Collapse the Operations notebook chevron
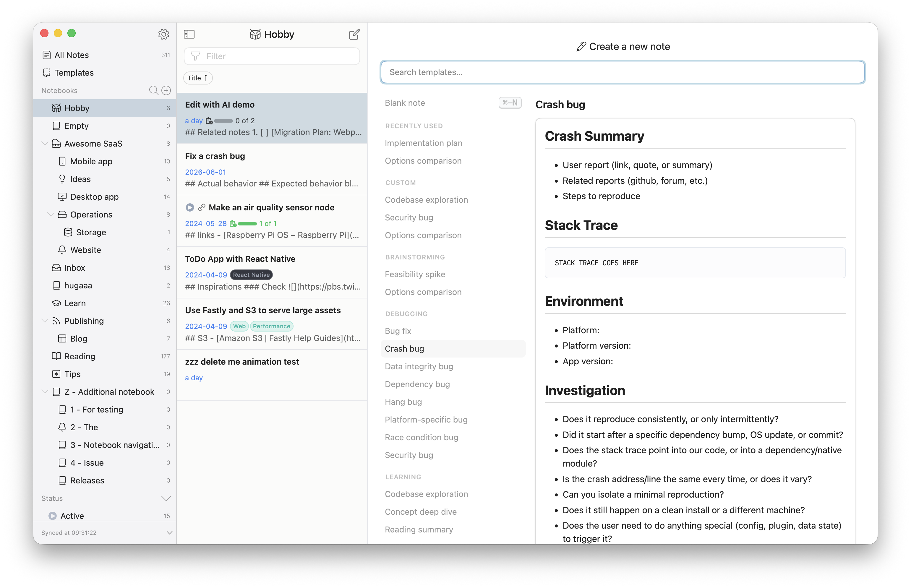 [x=51, y=215]
